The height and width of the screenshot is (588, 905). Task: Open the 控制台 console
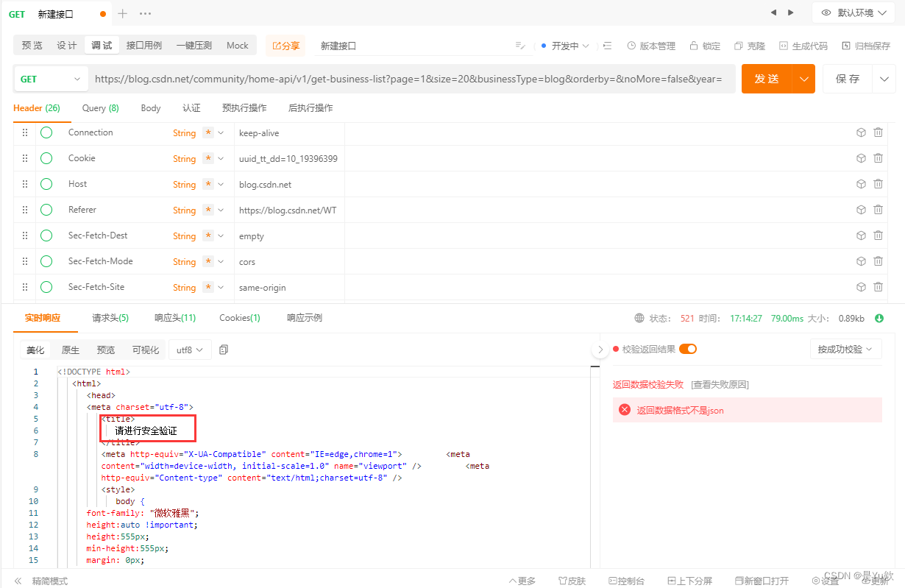[626, 581]
